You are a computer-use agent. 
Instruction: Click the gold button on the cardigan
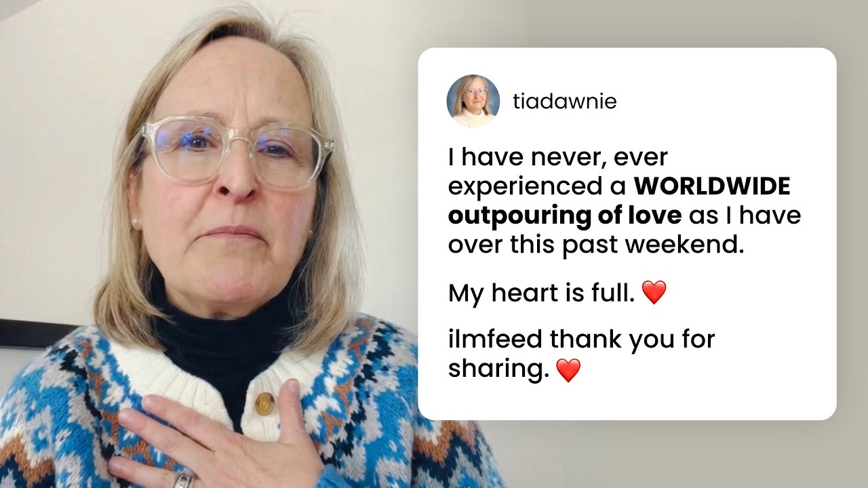264,403
